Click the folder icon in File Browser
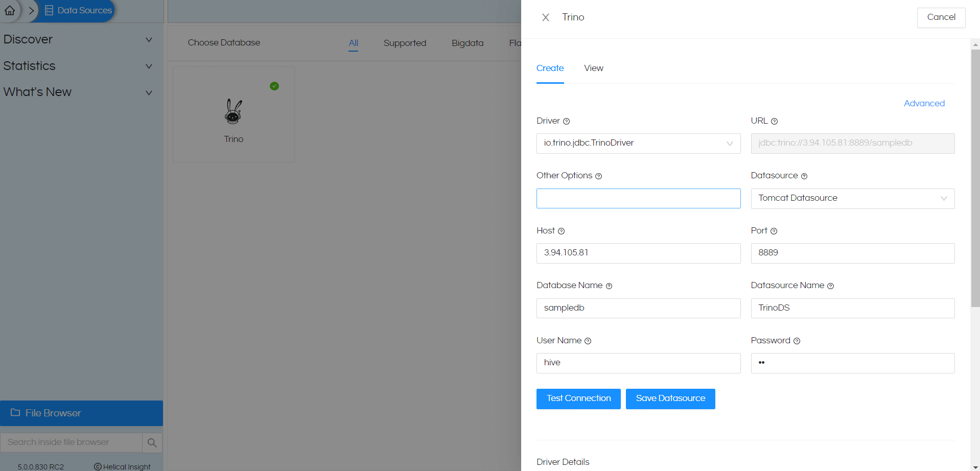Viewport: 980px width, 471px height. (15, 412)
